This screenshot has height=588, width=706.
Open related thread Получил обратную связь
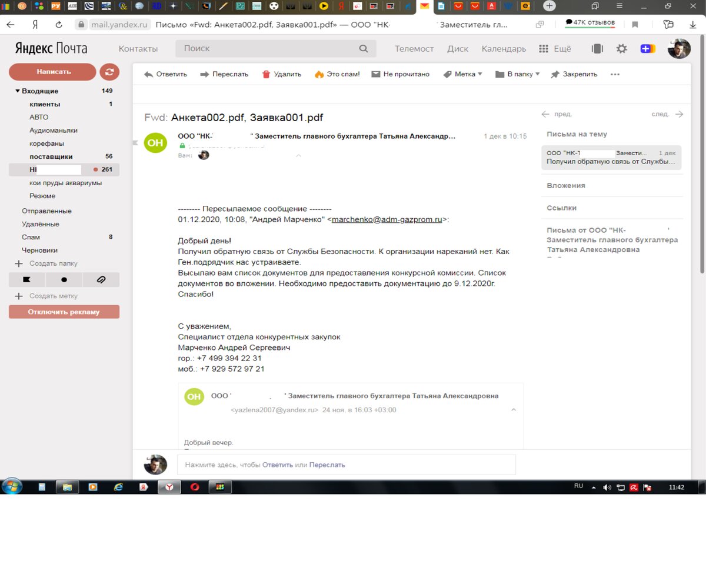(x=611, y=157)
